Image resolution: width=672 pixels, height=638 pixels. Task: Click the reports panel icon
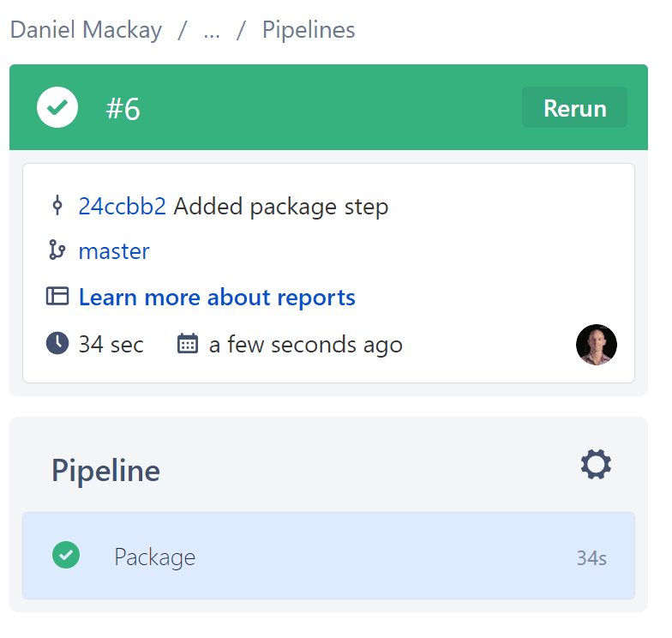[x=57, y=296]
